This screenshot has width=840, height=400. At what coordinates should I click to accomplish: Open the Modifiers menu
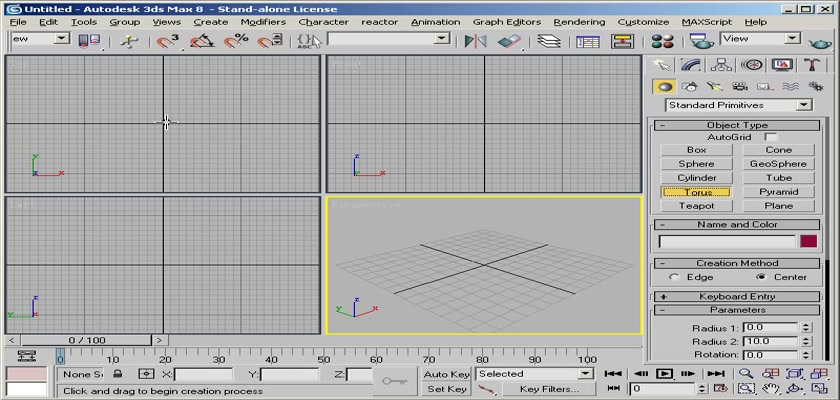[263, 21]
